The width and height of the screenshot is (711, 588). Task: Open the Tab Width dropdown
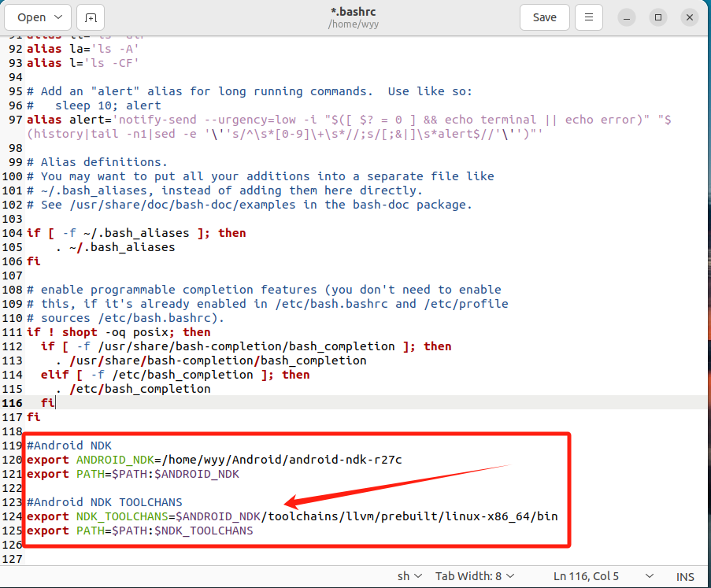(x=476, y=576)
